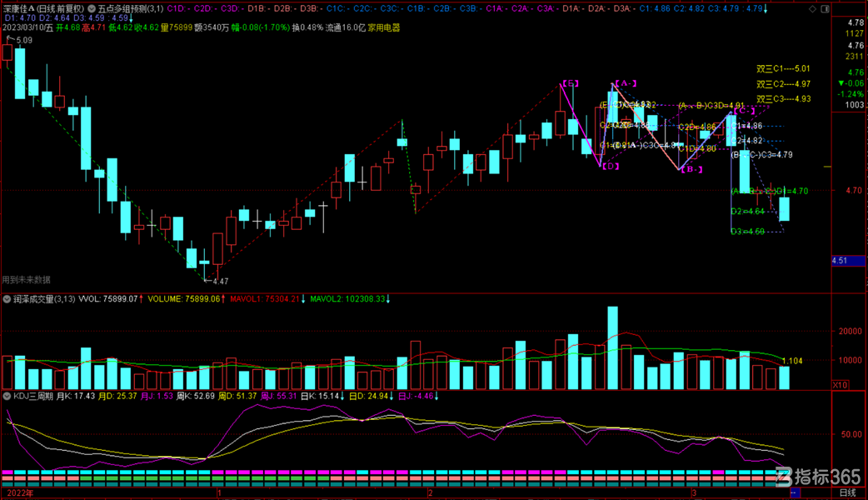868x500 pixels.
Task: Click the 双三C2----4.97 label
Action: tap(783, 83)
